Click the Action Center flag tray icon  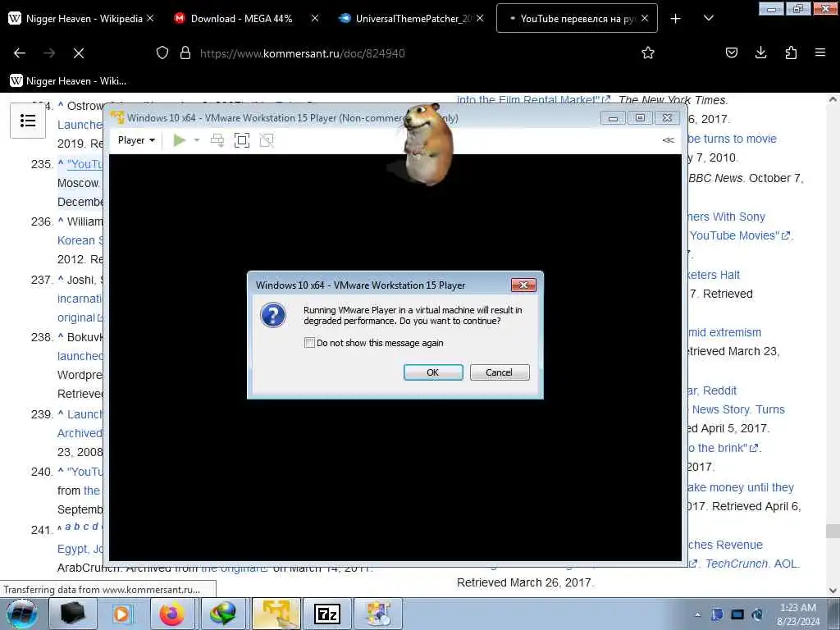coord(717,614)
